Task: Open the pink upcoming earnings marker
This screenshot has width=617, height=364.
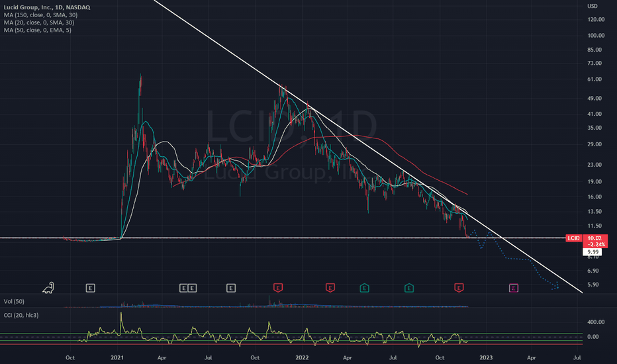Action: point(513,288)
